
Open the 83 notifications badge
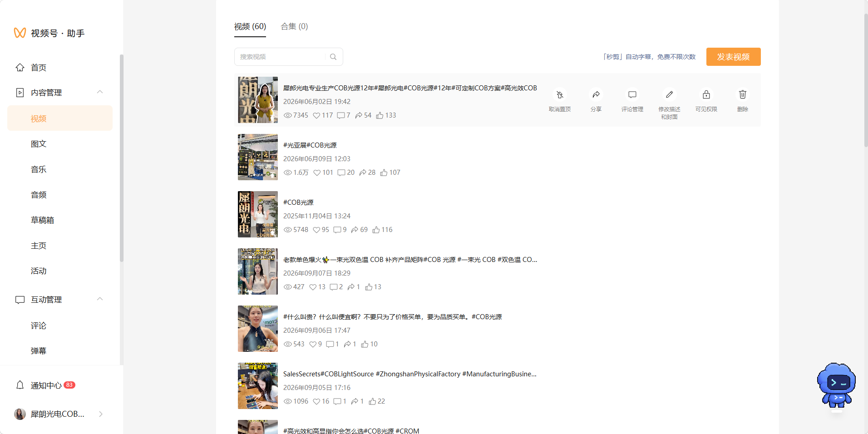[x=69, y=385]
